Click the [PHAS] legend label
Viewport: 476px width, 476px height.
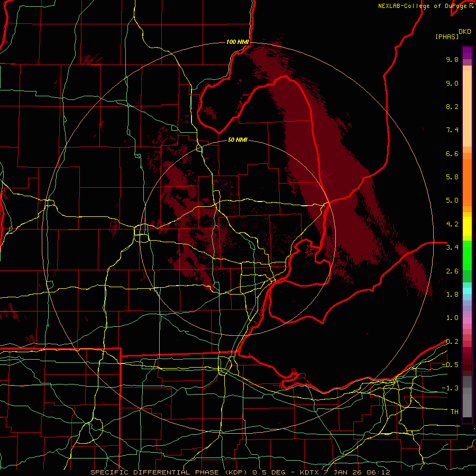(447, 37)
